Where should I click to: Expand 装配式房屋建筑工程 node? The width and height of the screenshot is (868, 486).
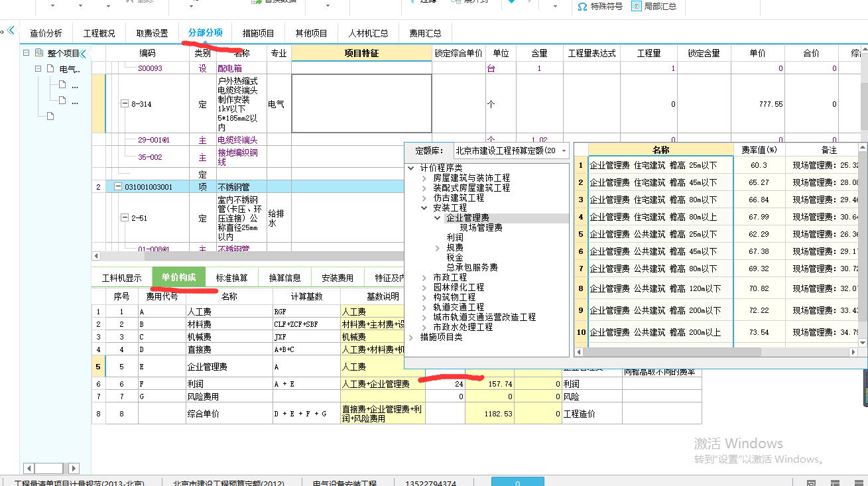425,188
